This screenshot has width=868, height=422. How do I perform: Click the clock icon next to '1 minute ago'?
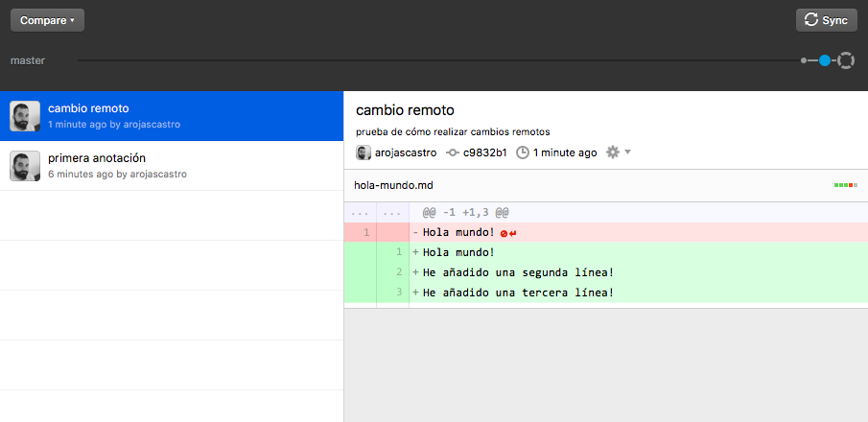point(523,152)
